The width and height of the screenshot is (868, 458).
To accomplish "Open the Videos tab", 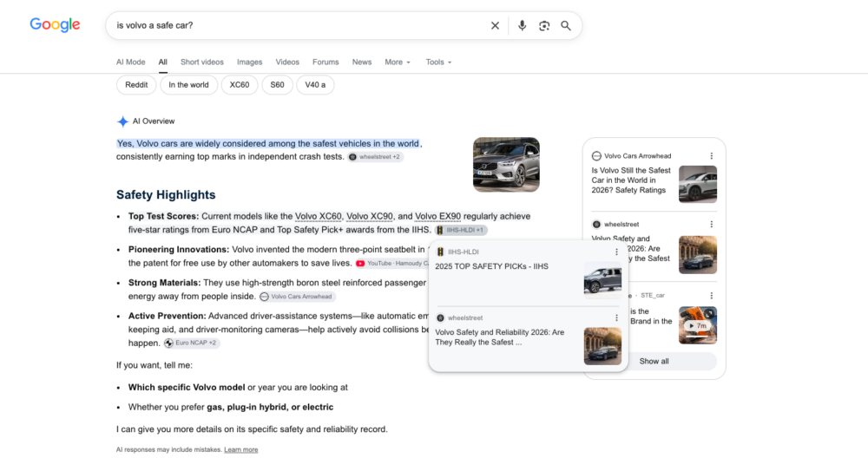I will pos(287,62).
